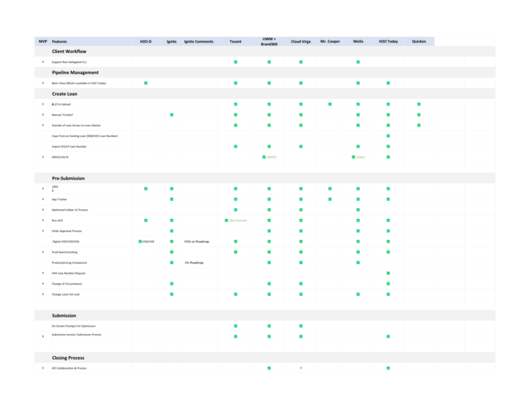Select Tavant's 'Not Dual yet' checkmark
Viewport: 532px width, 411px height.
coord(228,220)
